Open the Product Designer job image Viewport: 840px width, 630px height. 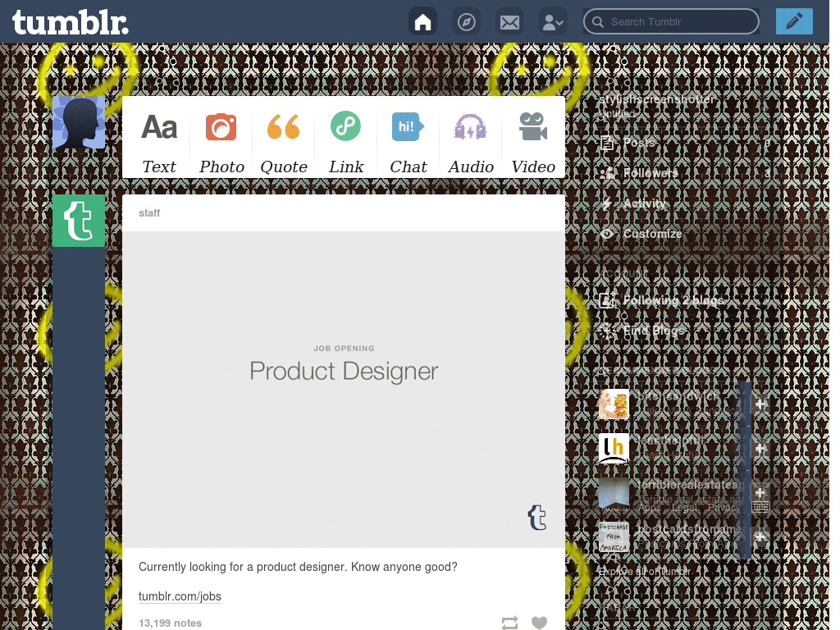tap(344, 390)
